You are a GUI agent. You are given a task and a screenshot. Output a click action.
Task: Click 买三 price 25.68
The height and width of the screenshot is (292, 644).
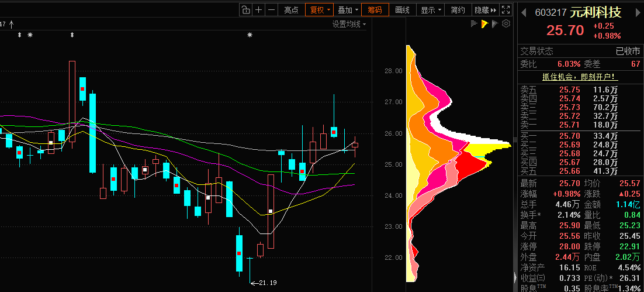(x=569, y=153)
